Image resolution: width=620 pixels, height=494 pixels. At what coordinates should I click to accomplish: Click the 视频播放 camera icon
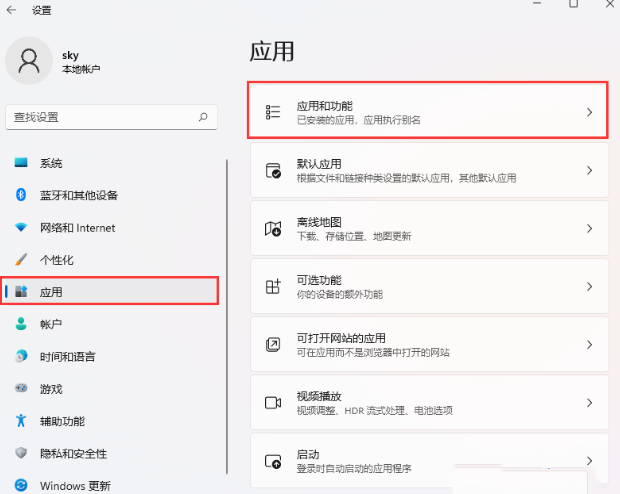click(273, 403)
